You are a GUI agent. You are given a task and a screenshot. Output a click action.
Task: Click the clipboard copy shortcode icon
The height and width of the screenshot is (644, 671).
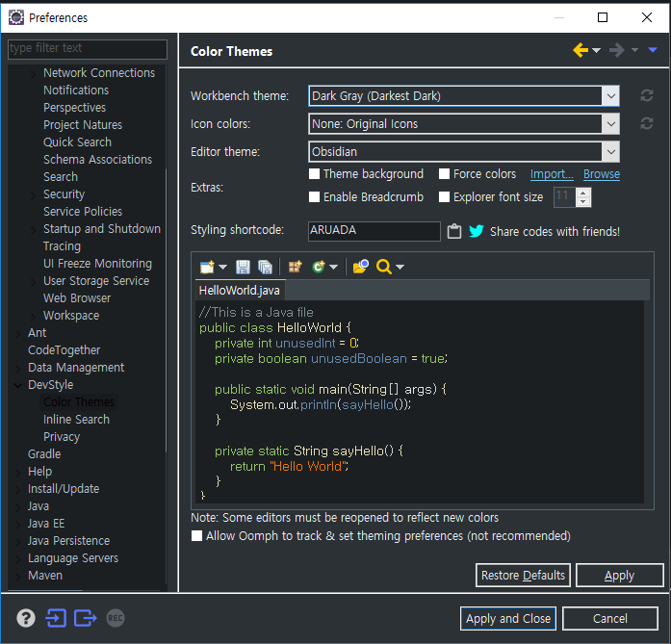coord(454,231)
